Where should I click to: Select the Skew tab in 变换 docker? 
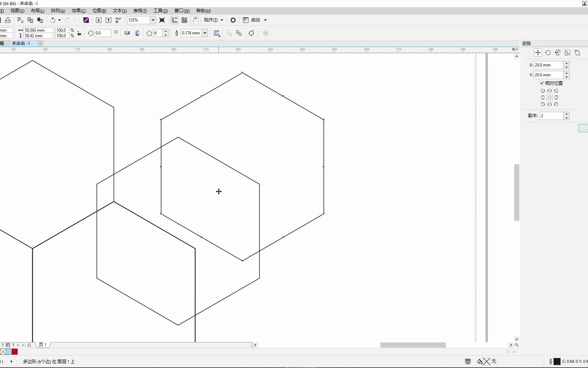click(x=577, y=52)
